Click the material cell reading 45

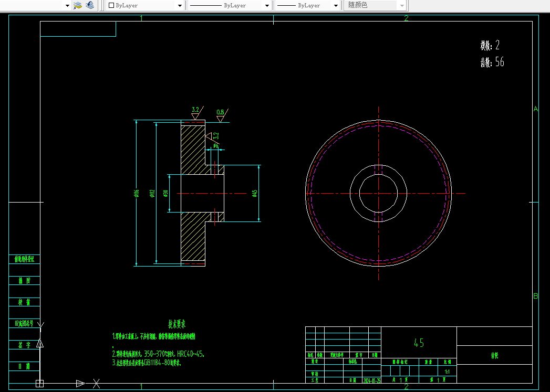(x=419, y=343)
